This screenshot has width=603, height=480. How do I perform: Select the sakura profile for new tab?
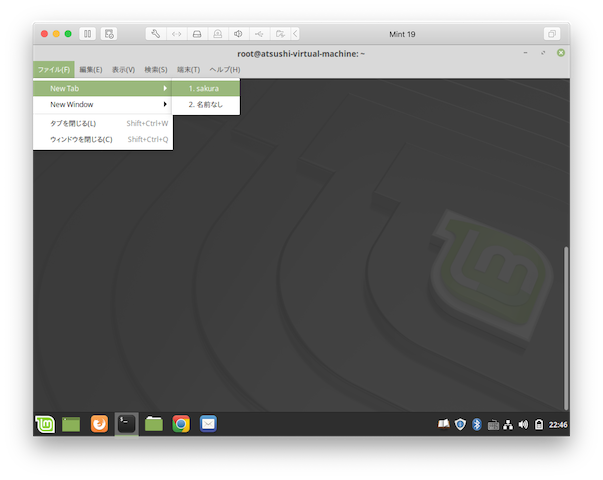205,88
